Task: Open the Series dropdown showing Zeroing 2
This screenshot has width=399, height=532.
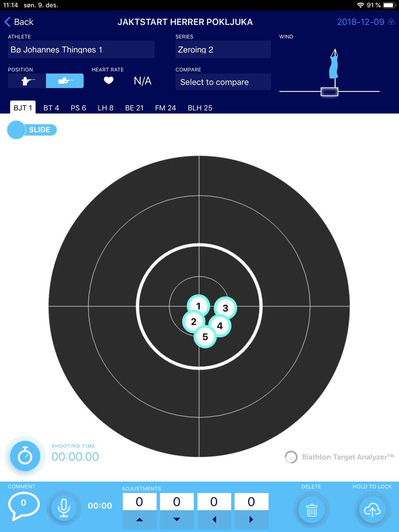Action: (x=223, y=50)
